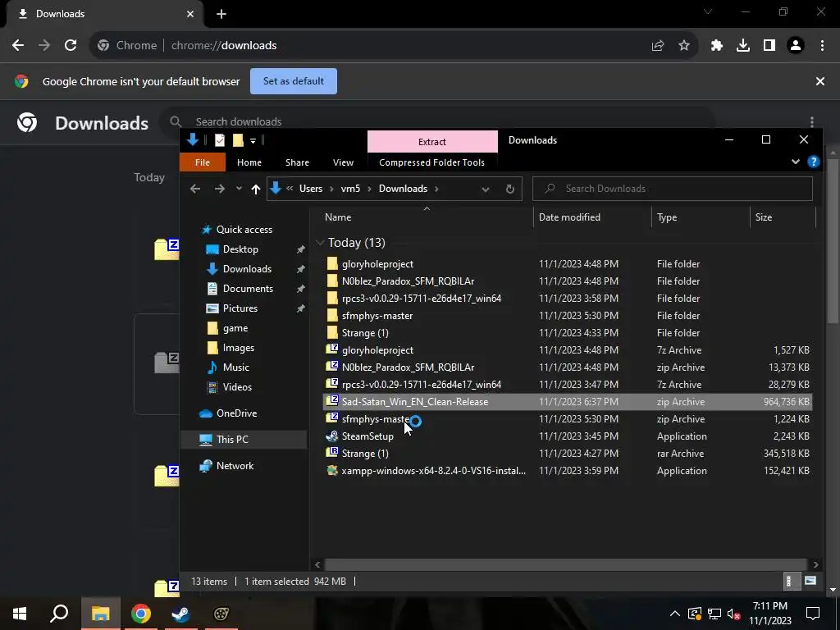Image resolution: width=840 pixels, height=630 pixels.
Task: Sort by the Name column header
Action: point(338,217)
